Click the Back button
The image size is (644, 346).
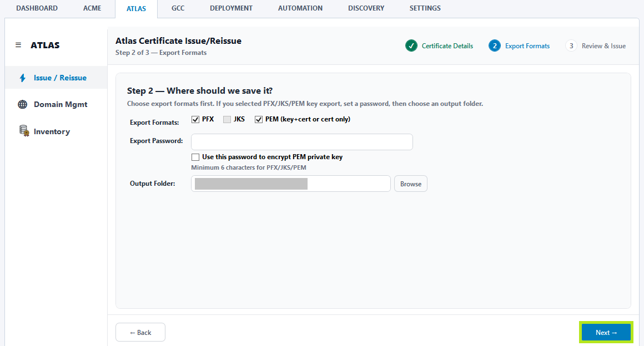tap(140, 333)
